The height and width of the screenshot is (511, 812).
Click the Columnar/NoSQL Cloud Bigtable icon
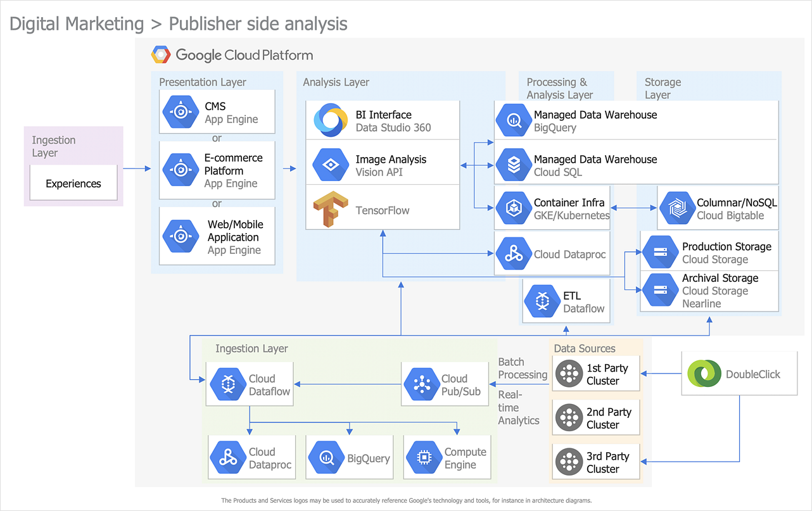click(x=677, y=208)
